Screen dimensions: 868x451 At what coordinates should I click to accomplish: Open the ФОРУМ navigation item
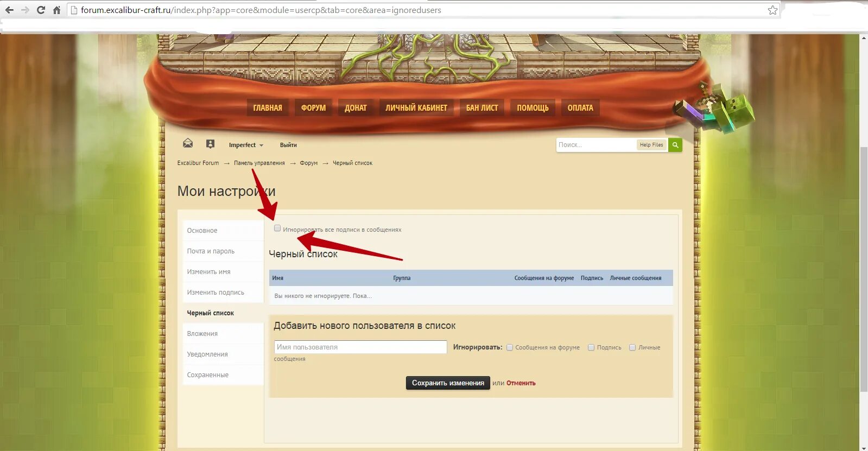tap(314, 108)
